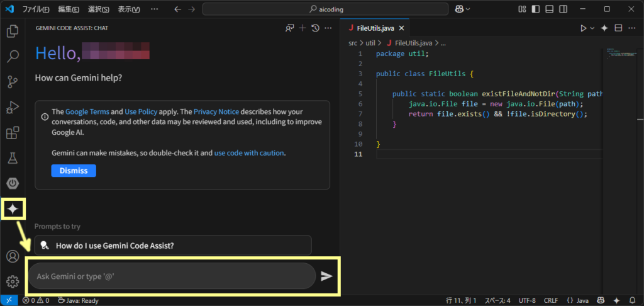Viewport: 644px width, 306px height.
Task: Open the Source Control view
Action: (13, 82)
